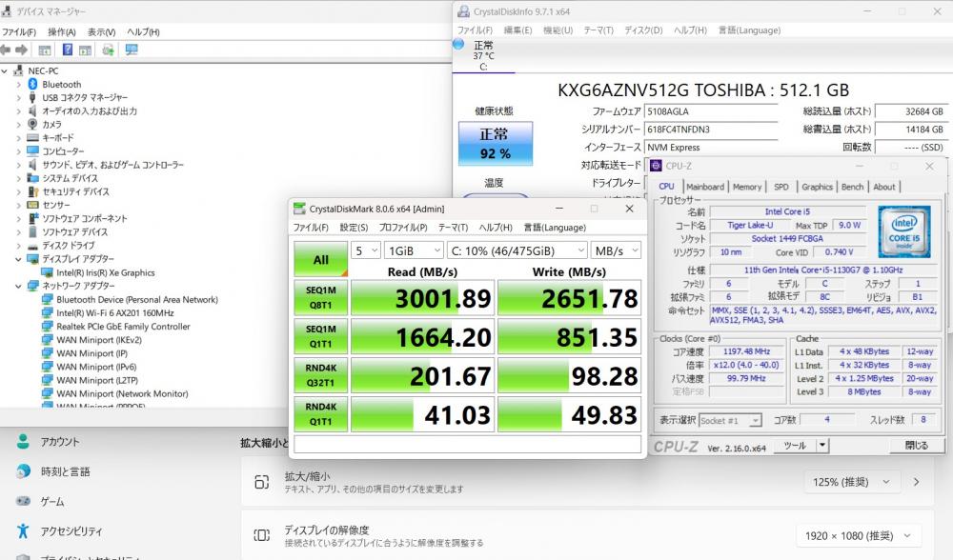
Task: Click the CPU-Z ツール button
Action: tap(795, 446)
